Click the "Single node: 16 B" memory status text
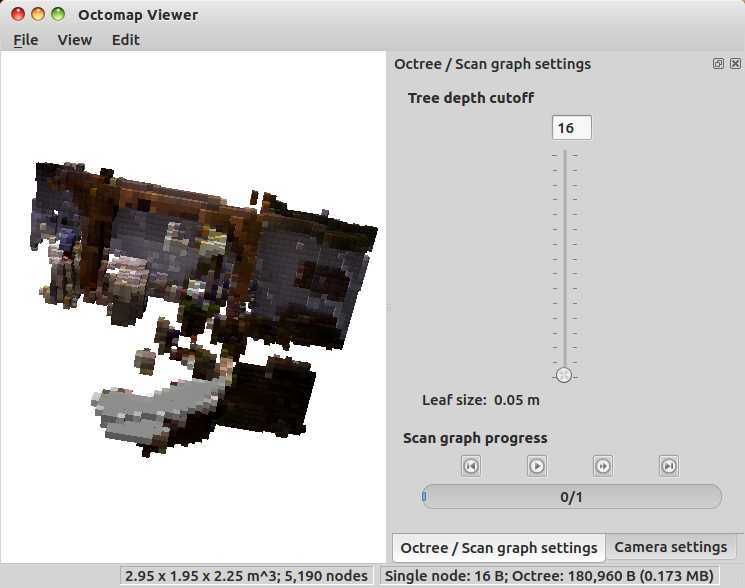745x588 pixels. [x=549, y=576]
